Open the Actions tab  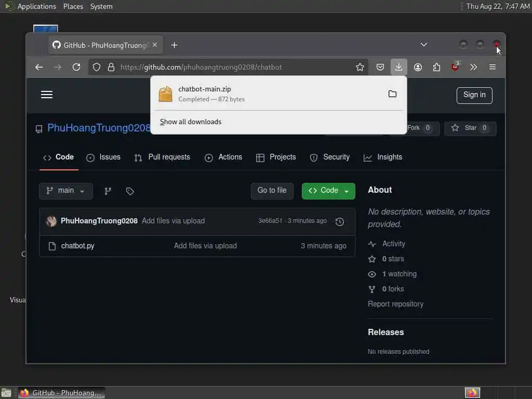coord(223,157)
